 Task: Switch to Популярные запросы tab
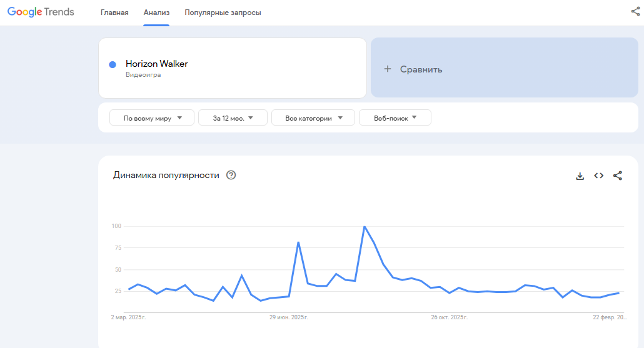[223, 12]
